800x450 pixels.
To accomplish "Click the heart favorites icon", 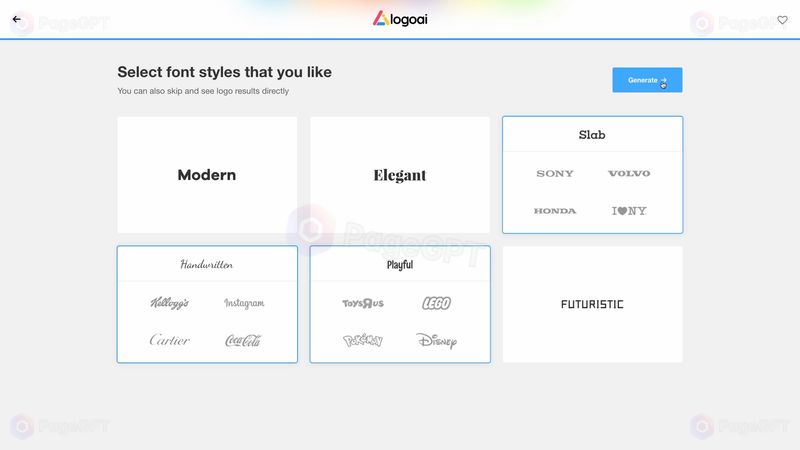I will coord(782,20).
